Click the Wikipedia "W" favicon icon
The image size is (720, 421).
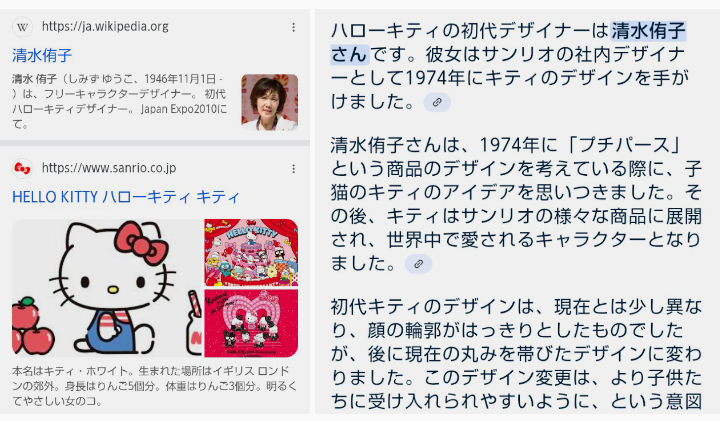click(22, 27)
